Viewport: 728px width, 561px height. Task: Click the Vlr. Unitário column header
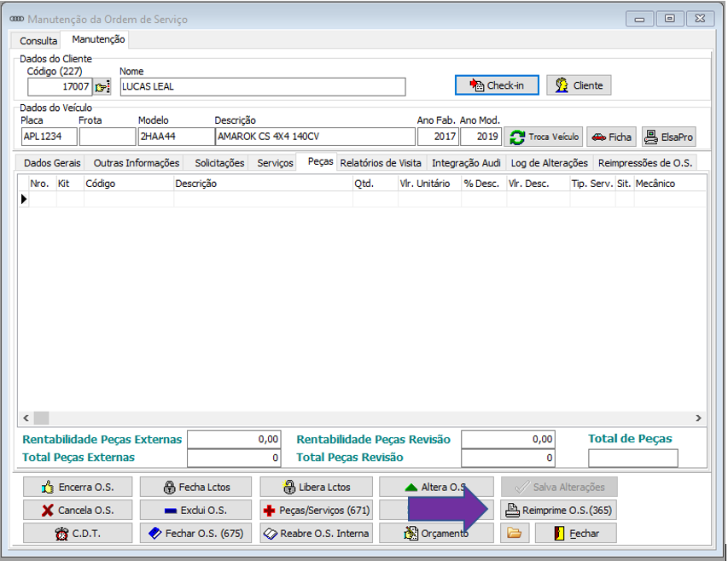[x=429, y=184]
